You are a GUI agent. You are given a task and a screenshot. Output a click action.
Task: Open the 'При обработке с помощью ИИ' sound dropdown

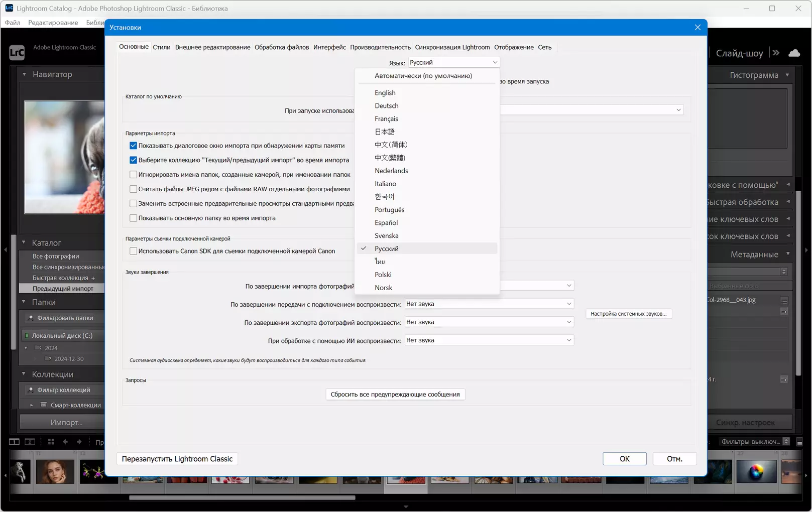[489, 340]
